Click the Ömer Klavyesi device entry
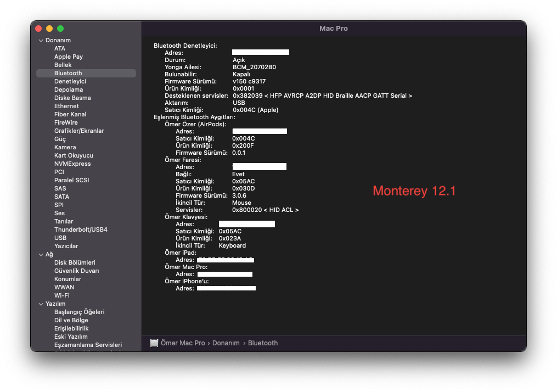Image resolution: width=557 pixels, height=392 pixels. [x=186, y=217]
